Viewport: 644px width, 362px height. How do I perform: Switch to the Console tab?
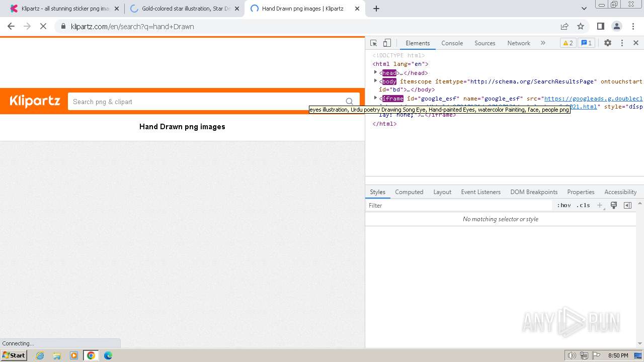click(x=452, y=43)
